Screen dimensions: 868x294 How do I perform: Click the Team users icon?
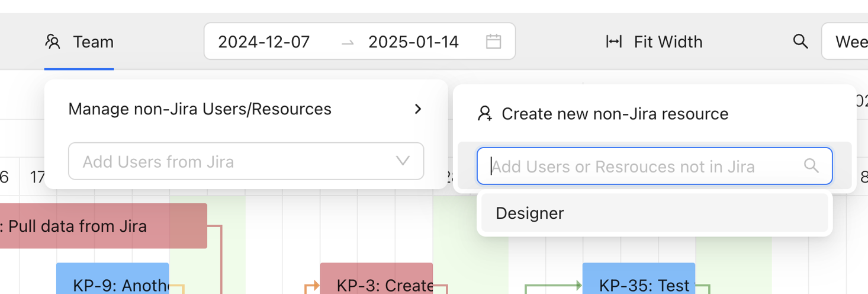pyautogui.click(x=53, y=42)
